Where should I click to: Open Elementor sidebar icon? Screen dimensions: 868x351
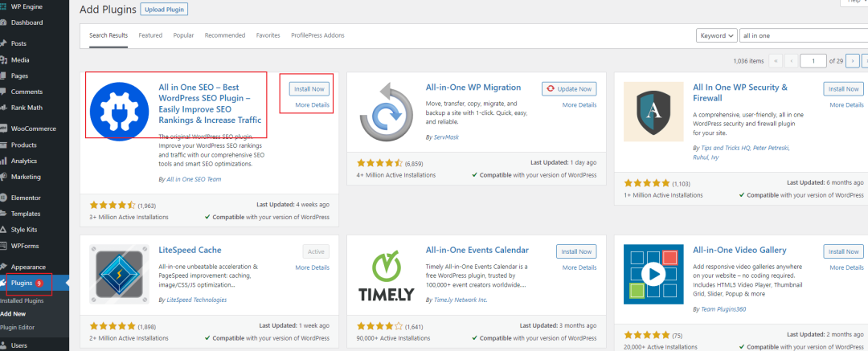pos(4,198)
